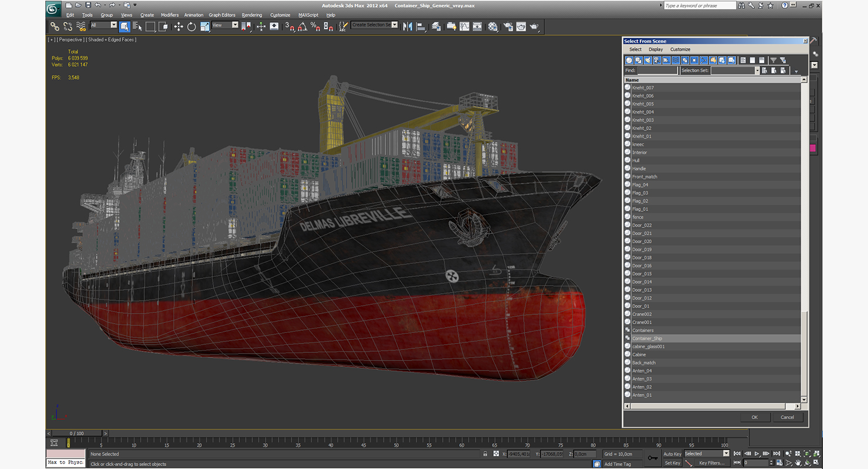
Task: Click the Unlink Selection tool
Action: 68,26
